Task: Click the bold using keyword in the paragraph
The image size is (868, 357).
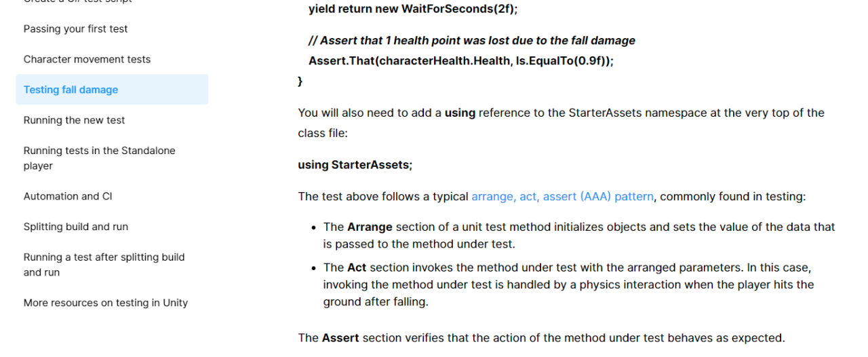Action: point(460,113)
